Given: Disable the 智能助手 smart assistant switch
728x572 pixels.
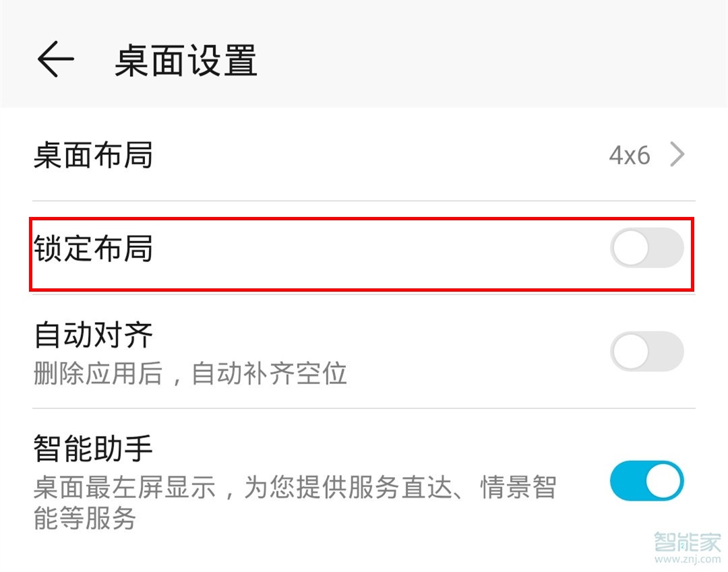Looking at the screenshot, I should (x=647, y=480).
